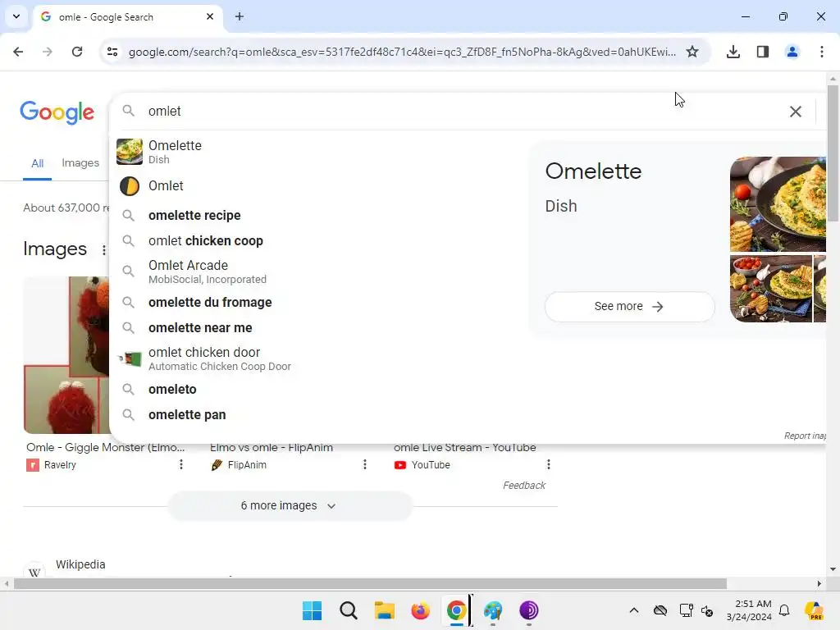Viewport: 840px width, 630px height.
Task: Click the Feedback link
Action: click(x=524, y=486)
